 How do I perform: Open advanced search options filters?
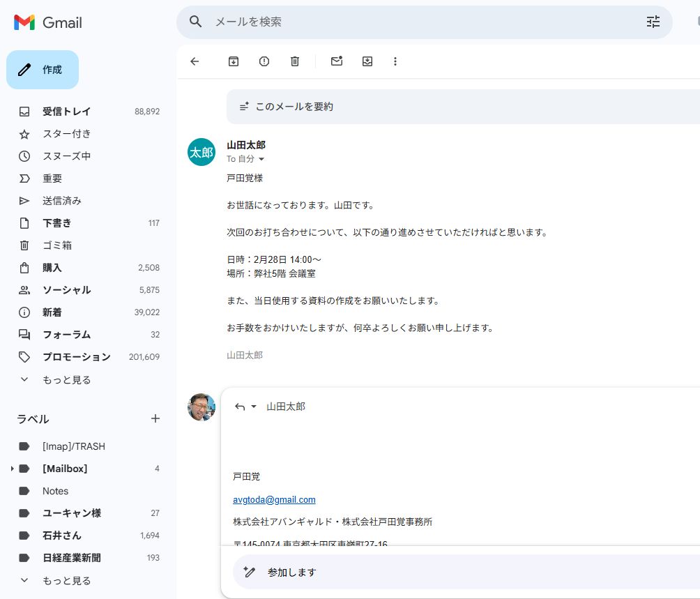point(653,22)
